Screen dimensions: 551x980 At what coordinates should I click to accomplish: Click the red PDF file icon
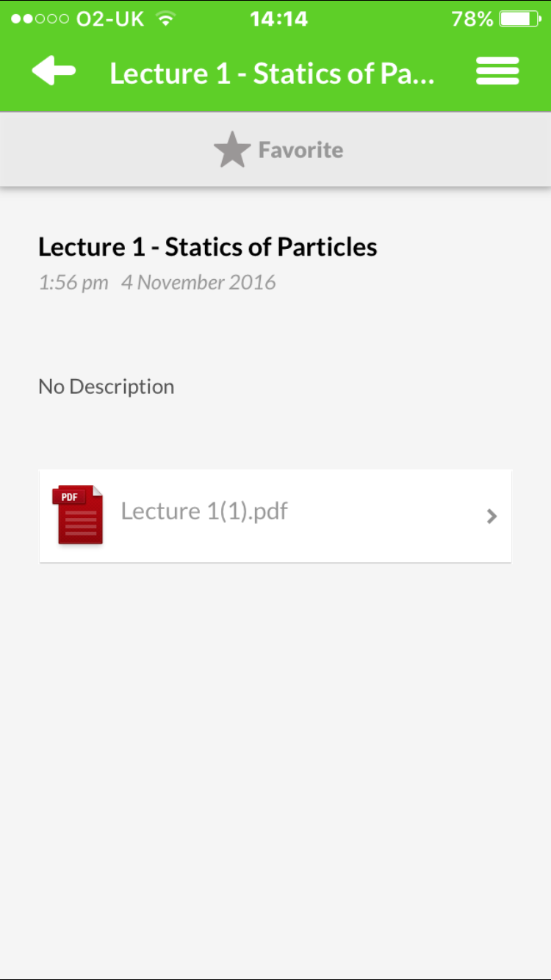click(x=78, y=514)
